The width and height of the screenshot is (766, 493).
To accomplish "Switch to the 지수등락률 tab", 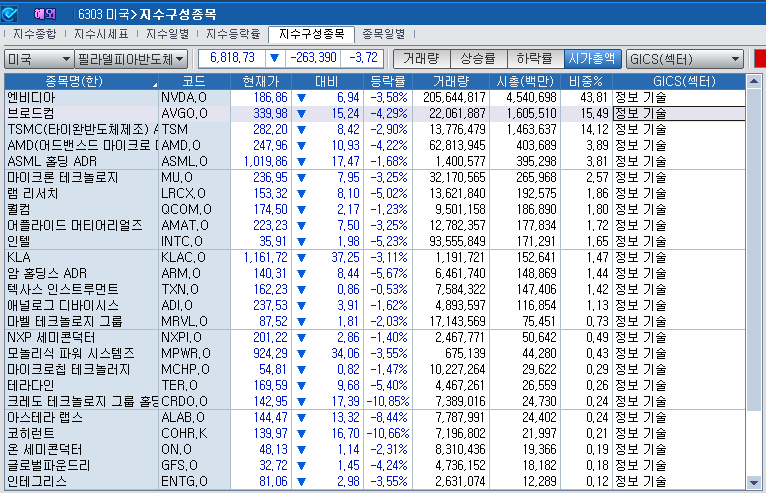I will coord(233,34).
